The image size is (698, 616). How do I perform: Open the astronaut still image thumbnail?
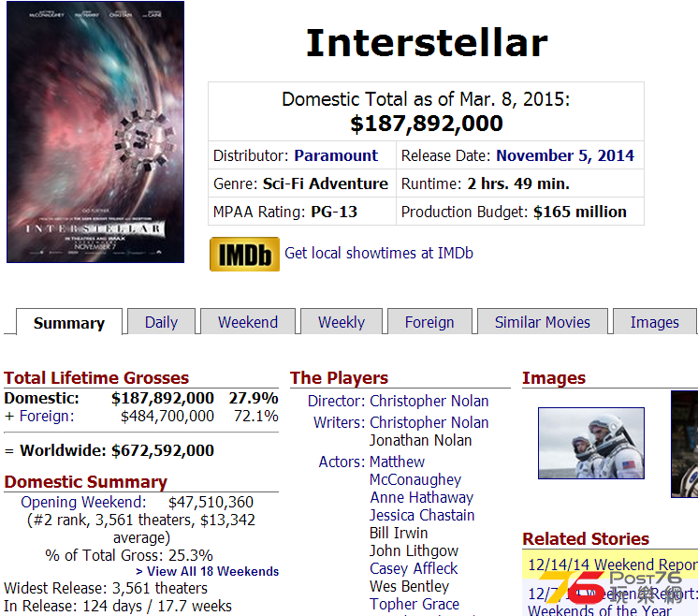pyautogui.click(x=591, y=443)
